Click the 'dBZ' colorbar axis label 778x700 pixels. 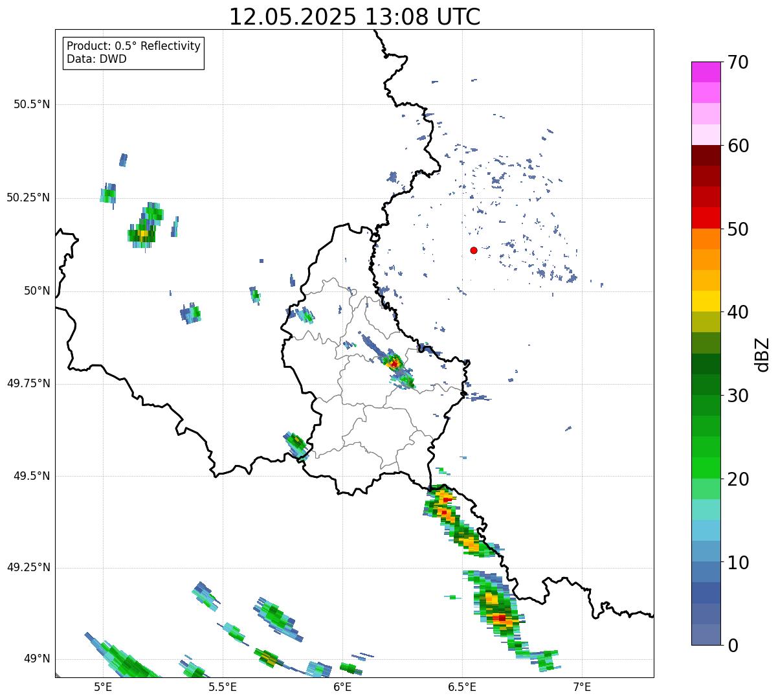pyautogui.click(x=762, y=354)
